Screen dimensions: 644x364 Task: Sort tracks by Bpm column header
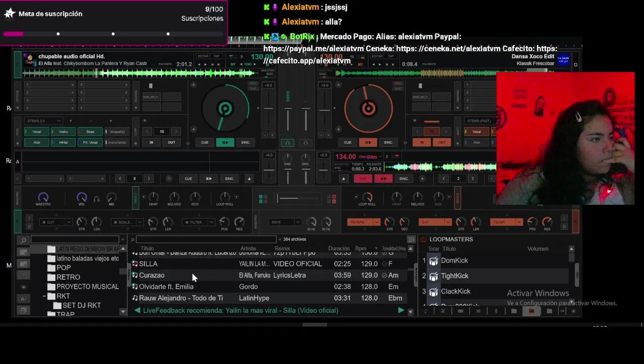coord(361,249)
